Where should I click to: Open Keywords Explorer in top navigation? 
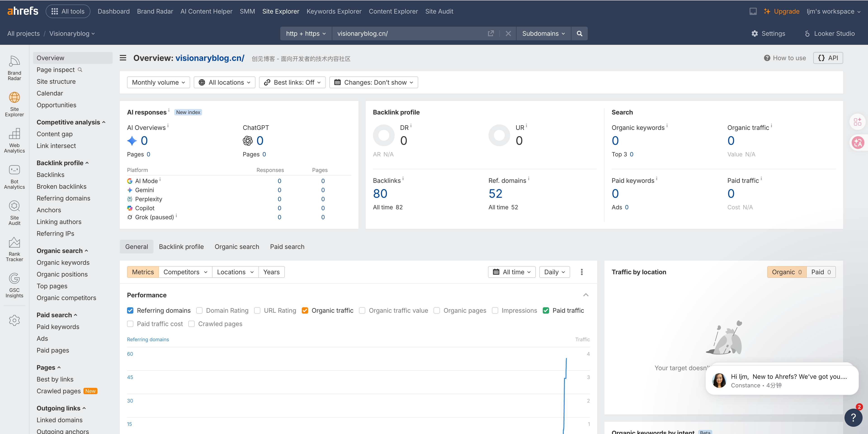334,11
